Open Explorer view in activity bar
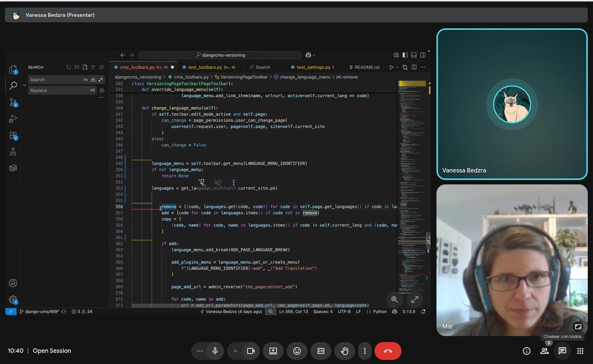The width and height of the screenshot is (593, 364). [x=13, y=69]
